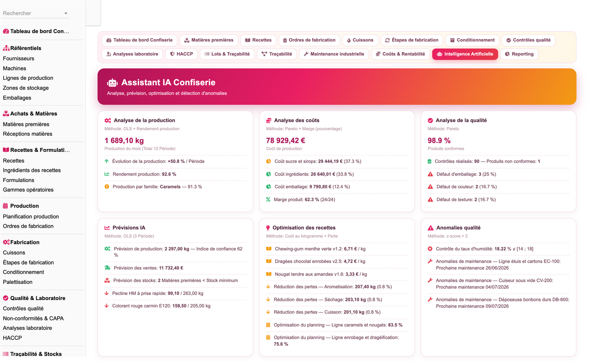Open Machines in the sidebar

coord(14,68)
